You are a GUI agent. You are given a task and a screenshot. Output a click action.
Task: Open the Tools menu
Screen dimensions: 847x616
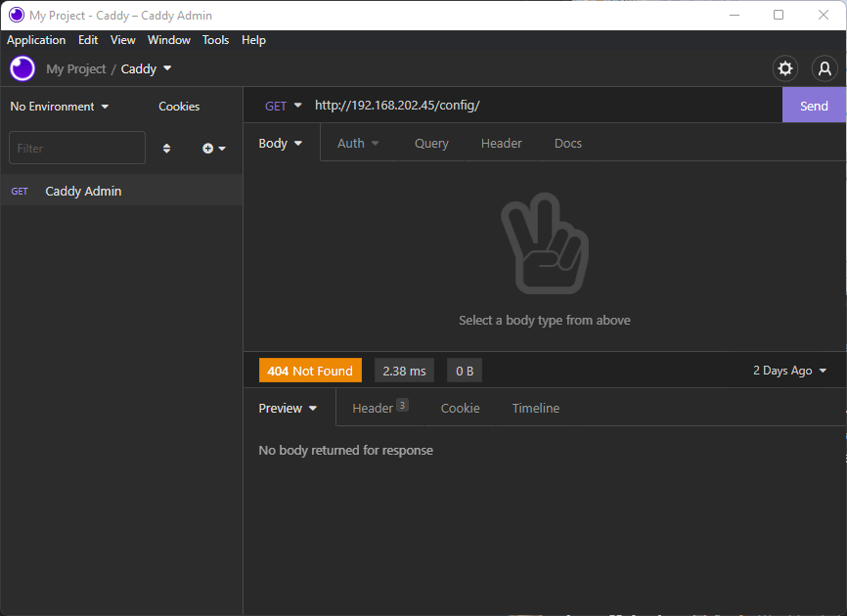(215, 40)
